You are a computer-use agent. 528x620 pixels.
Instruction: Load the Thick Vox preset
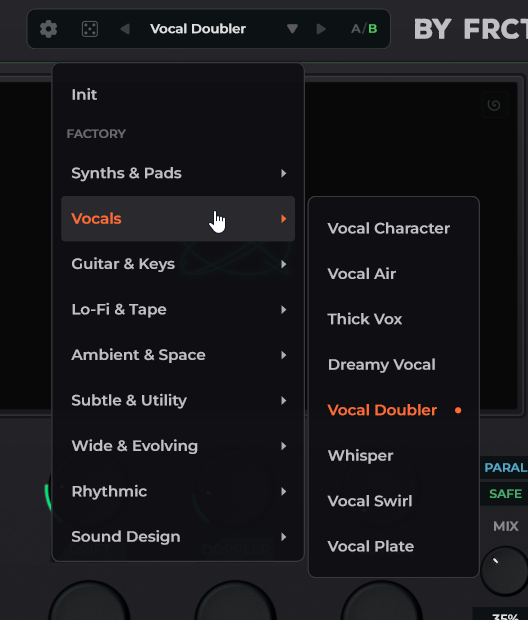click(x=394, y=319)
